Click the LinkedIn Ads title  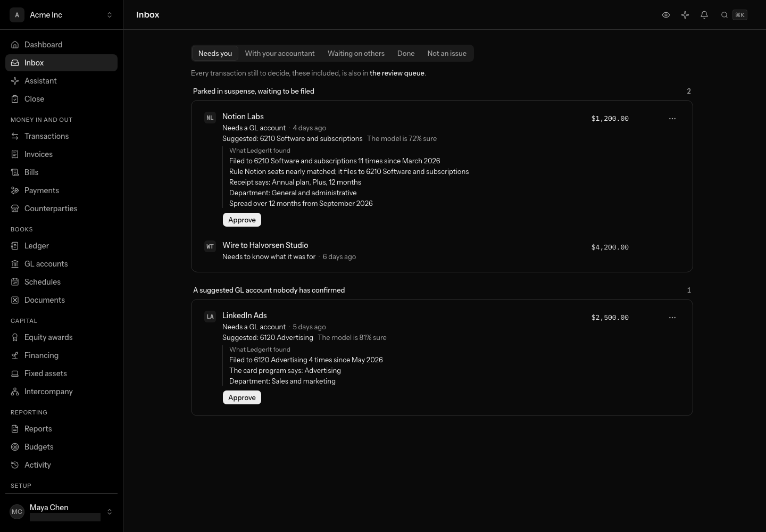pos(245,315)
